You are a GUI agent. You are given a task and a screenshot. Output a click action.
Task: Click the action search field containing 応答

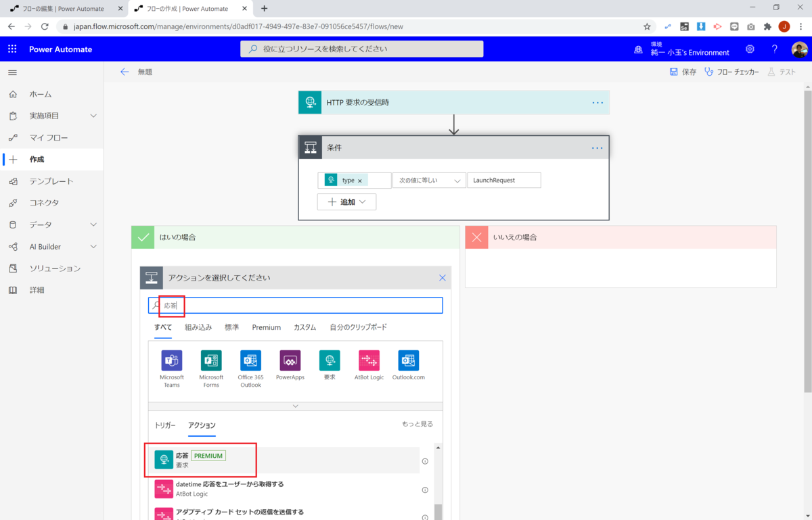(296, 306)
